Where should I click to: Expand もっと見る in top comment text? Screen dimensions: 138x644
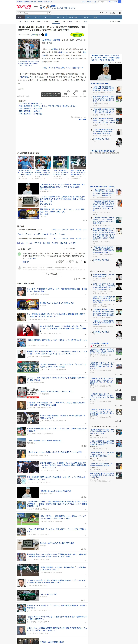[32, 258]
